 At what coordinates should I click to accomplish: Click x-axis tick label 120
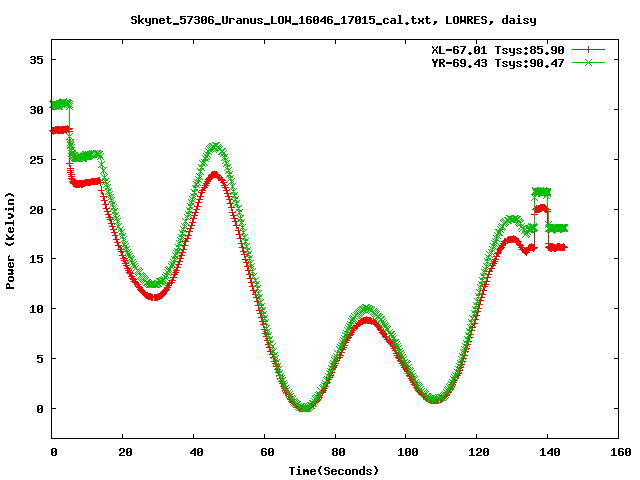(x=479, y=452)
